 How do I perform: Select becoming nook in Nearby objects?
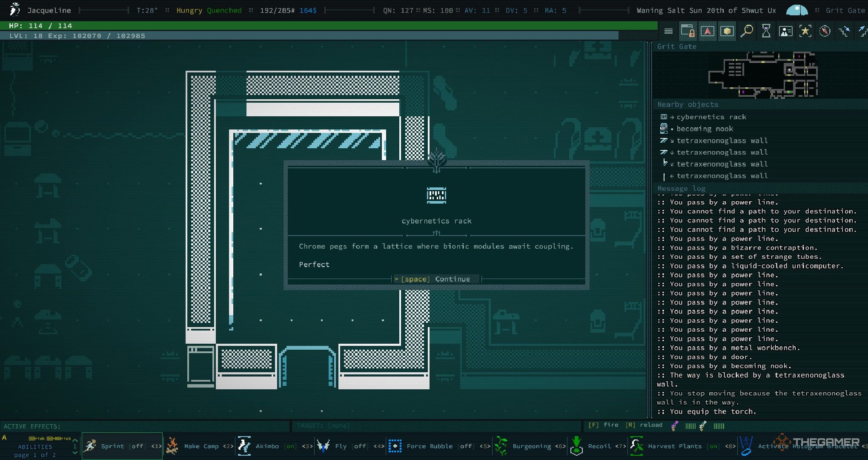(705, 129)
